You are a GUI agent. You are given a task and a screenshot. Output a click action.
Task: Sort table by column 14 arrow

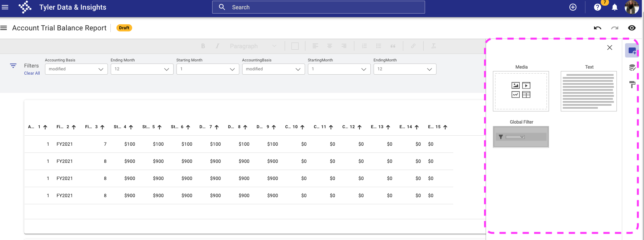417,127
